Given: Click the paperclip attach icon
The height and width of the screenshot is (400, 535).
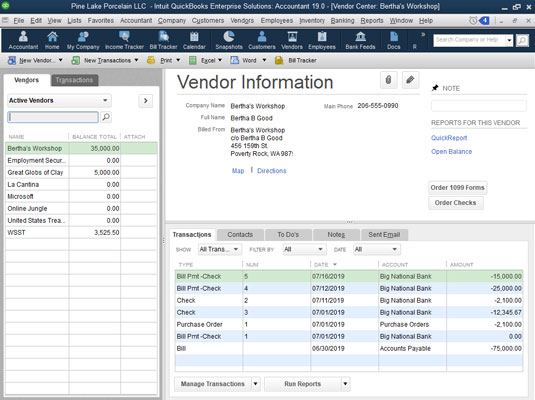Looking at the screenshot, I should point(389,80).
